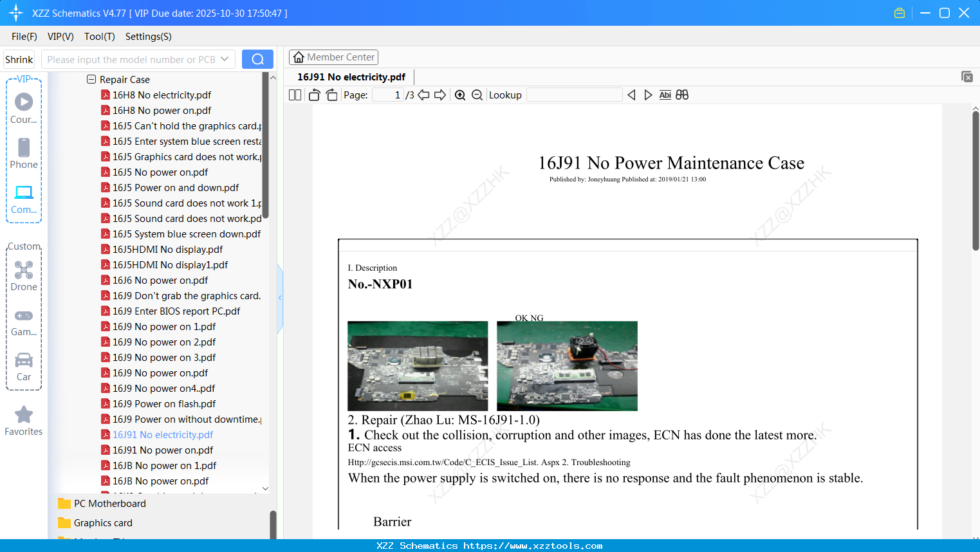The image size is (980, 552).
Task: Go to the previous PDF page
Action: [423, 95]
